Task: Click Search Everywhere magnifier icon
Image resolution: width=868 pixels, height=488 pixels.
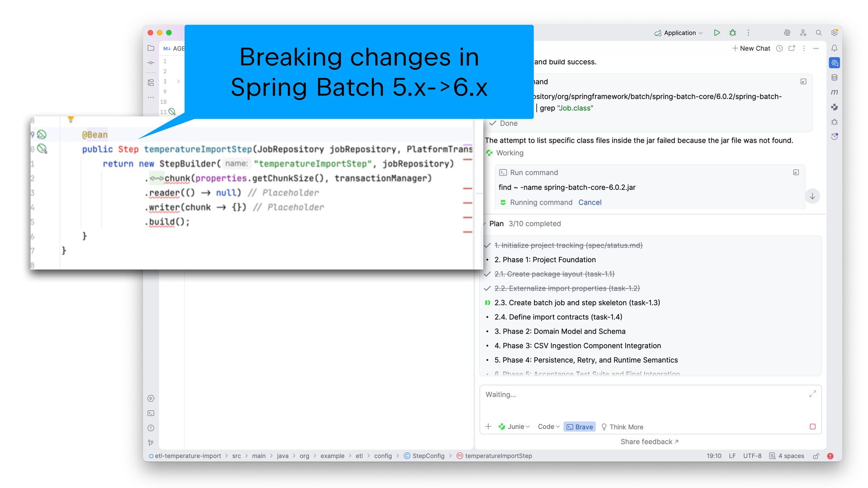Action: (x=818, y=33)
